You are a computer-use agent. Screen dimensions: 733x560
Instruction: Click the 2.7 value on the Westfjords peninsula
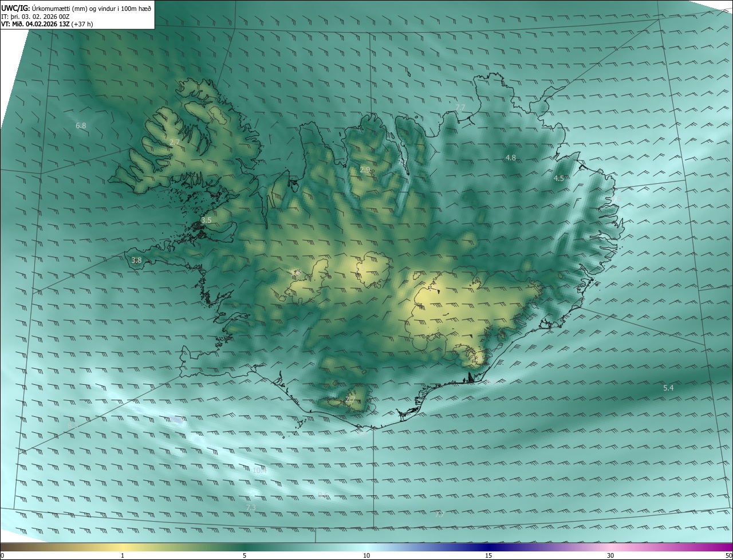coord(175,142)
